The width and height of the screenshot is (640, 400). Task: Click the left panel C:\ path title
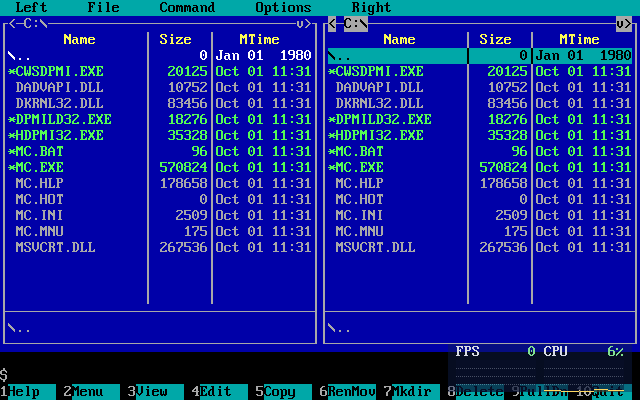36,24
